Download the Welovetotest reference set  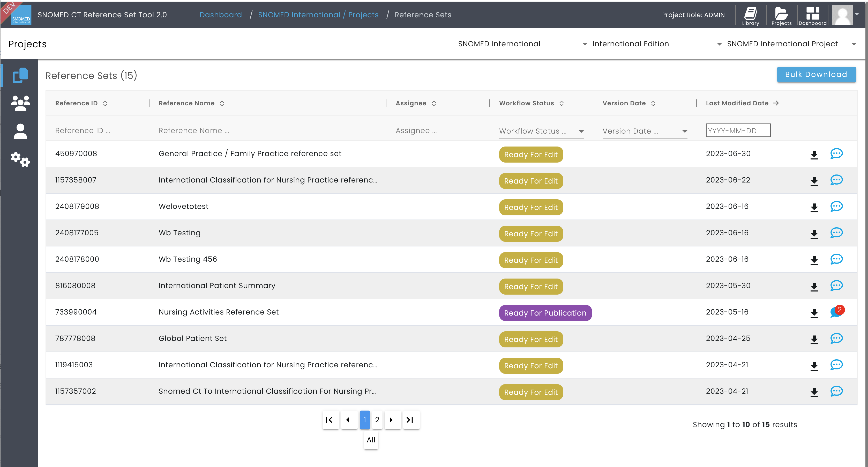[x=814, y=207]
